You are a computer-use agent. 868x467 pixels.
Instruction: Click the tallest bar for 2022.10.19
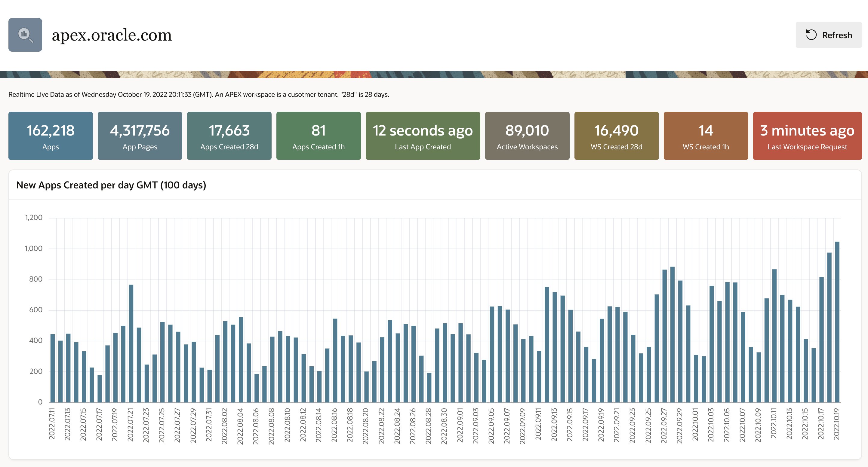coord(837,322)
